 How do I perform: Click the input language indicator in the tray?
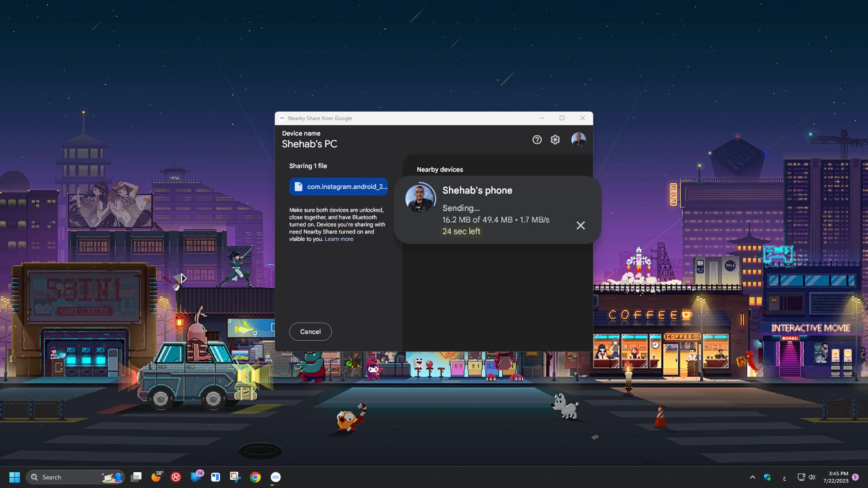(784, 478)
